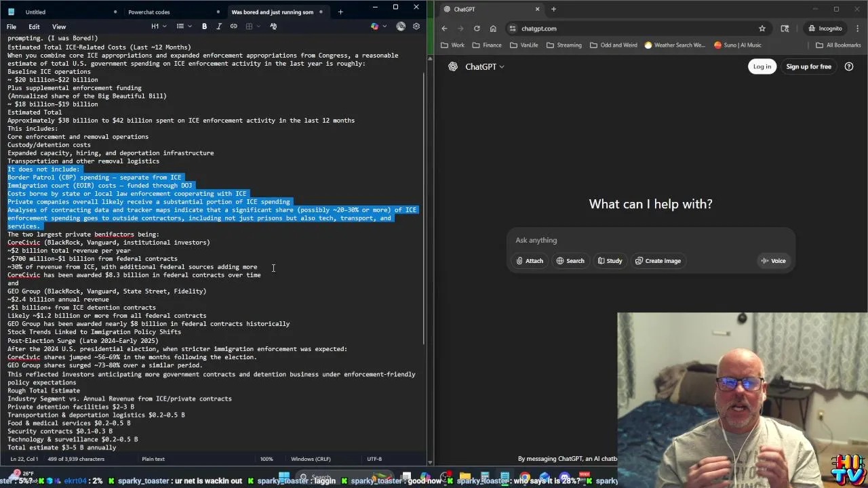Toggle italic formatting in Notepad toolbar
868x488 pixels.
pos(218,26)
